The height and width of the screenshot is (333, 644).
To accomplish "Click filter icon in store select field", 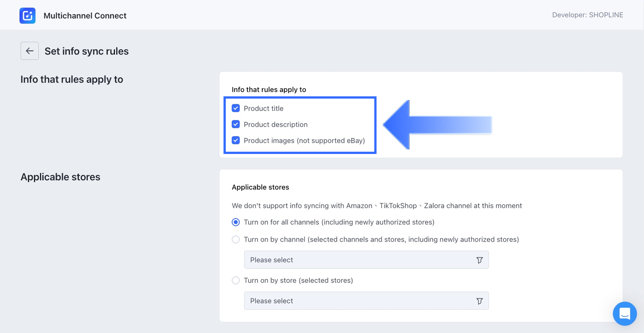I will 479,301.
